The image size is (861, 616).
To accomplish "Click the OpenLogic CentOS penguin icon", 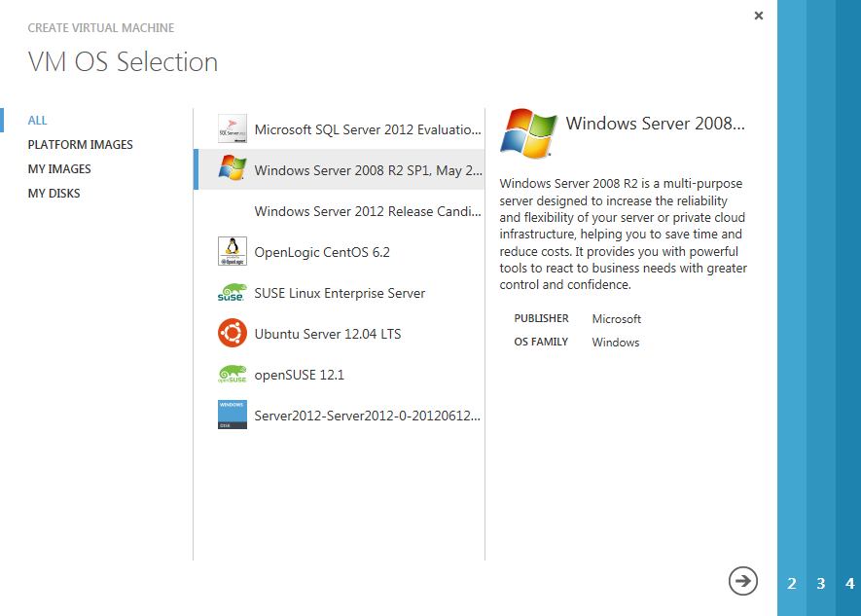I will tap(233, 251).
